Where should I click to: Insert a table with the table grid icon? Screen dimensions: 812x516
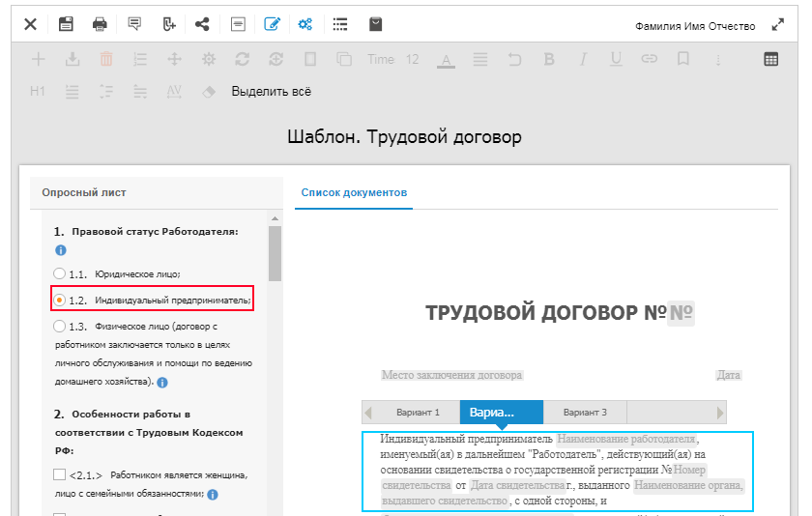(770, 59)
